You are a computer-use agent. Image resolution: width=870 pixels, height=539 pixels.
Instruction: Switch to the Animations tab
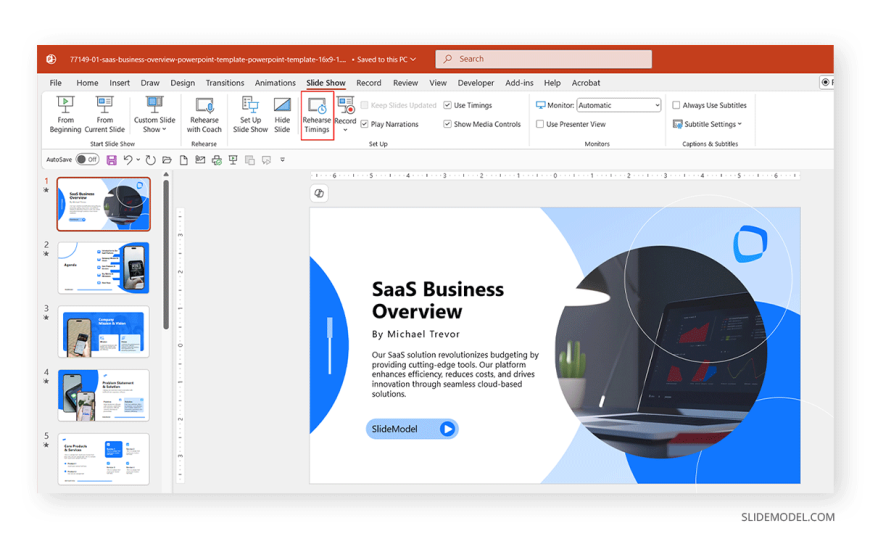[275, 83]
